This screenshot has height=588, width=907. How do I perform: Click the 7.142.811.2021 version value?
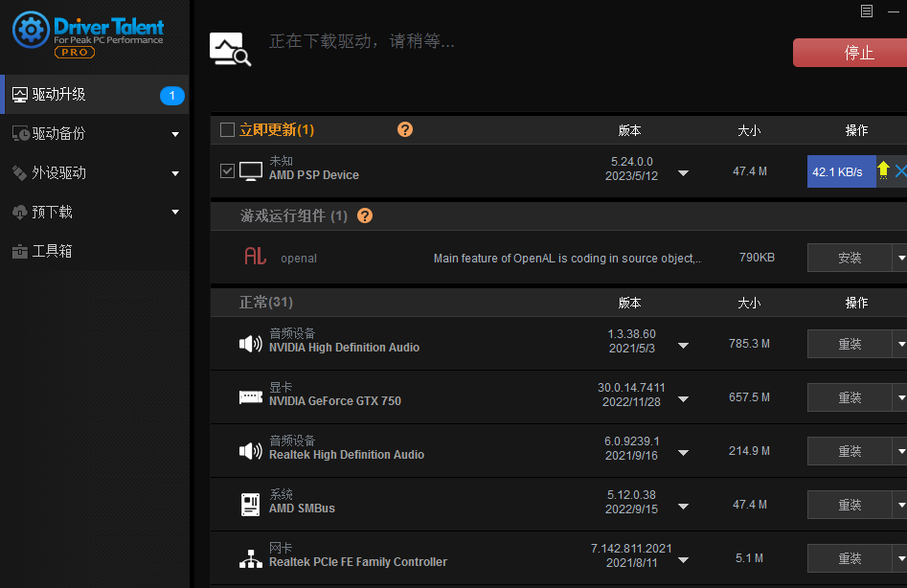click(631, 548)
